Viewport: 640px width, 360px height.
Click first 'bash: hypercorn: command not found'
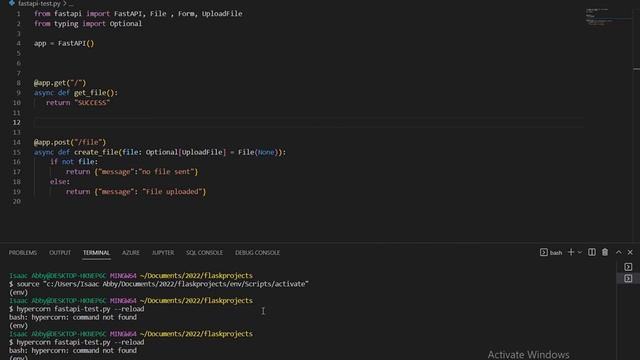point(73,317)
